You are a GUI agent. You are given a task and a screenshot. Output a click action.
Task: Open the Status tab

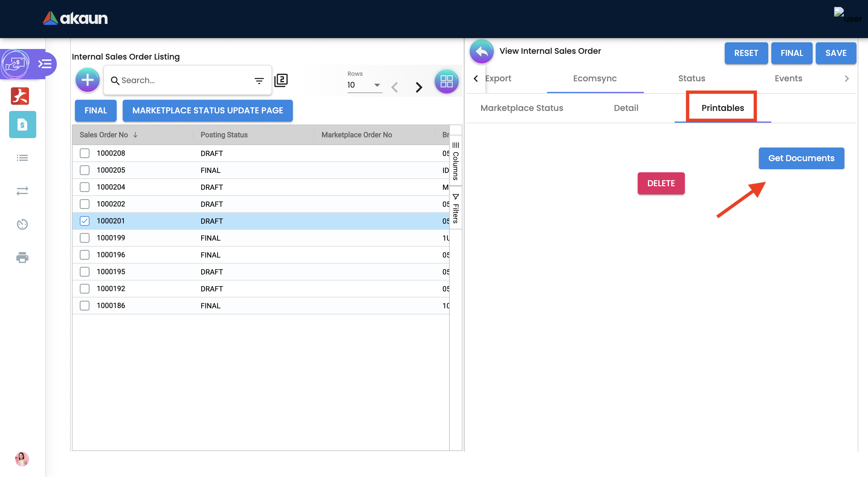pos(691,78)
